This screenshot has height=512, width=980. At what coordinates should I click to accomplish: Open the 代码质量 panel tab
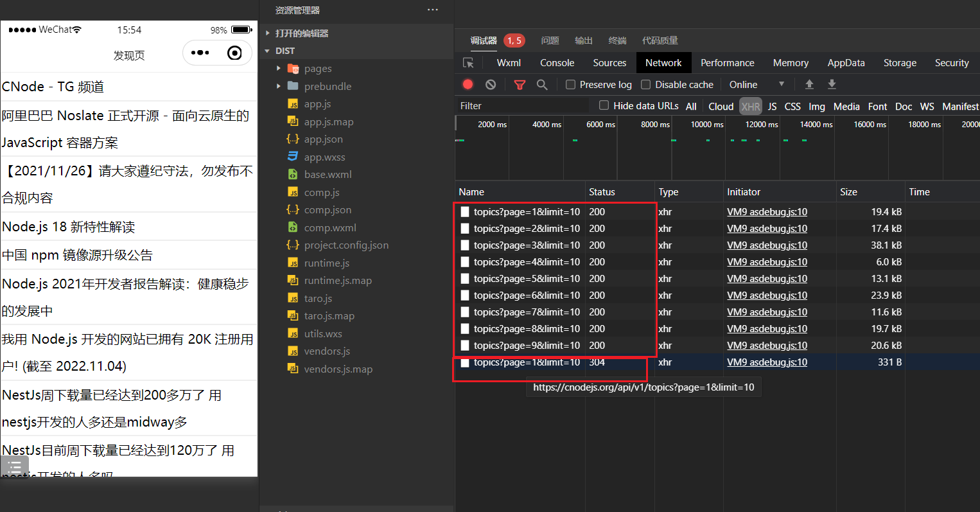point(660,40)
